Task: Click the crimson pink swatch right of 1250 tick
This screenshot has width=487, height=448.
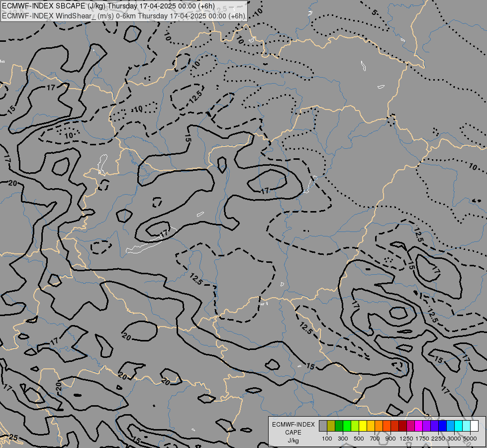Action: click(x=410, y=426)
